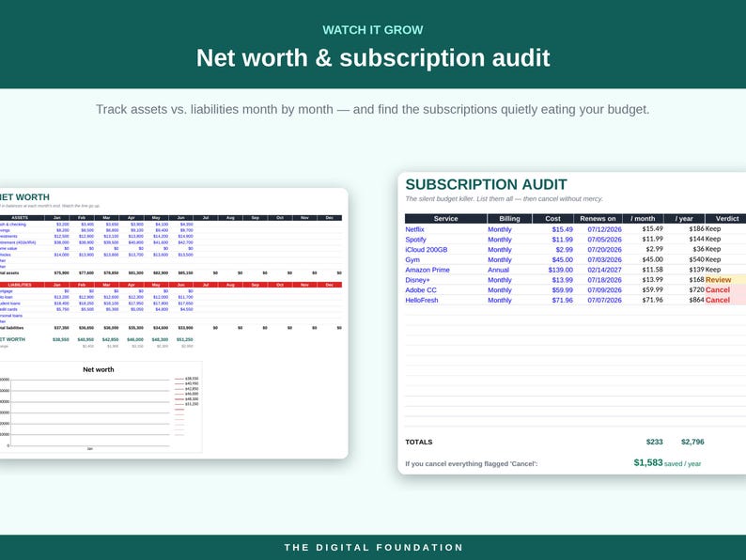Click the 'iCloud 200GB' service cell

[x=427, y=250]
